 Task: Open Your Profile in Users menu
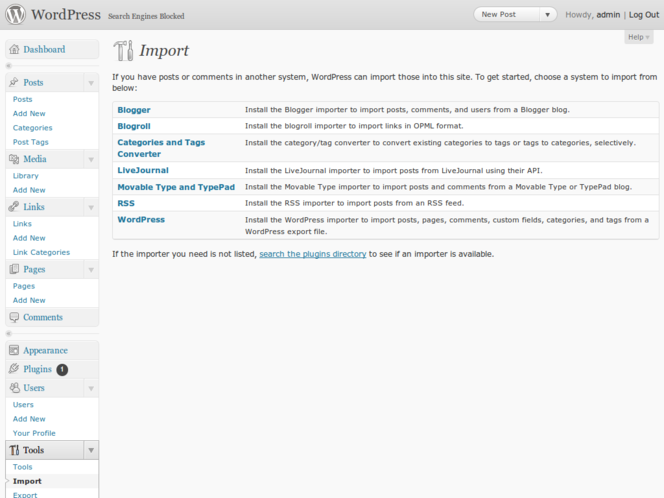[x=34, y=433]
